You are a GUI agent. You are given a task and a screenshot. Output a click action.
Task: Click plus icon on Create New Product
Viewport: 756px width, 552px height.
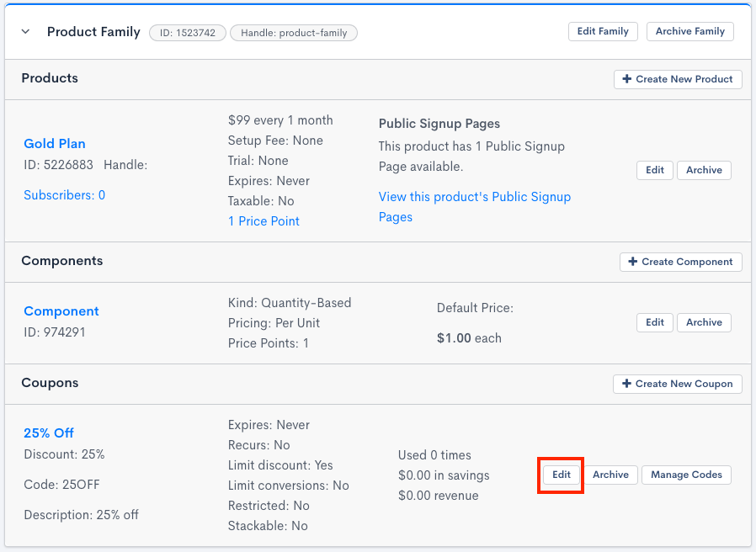(x=626, y=79)
